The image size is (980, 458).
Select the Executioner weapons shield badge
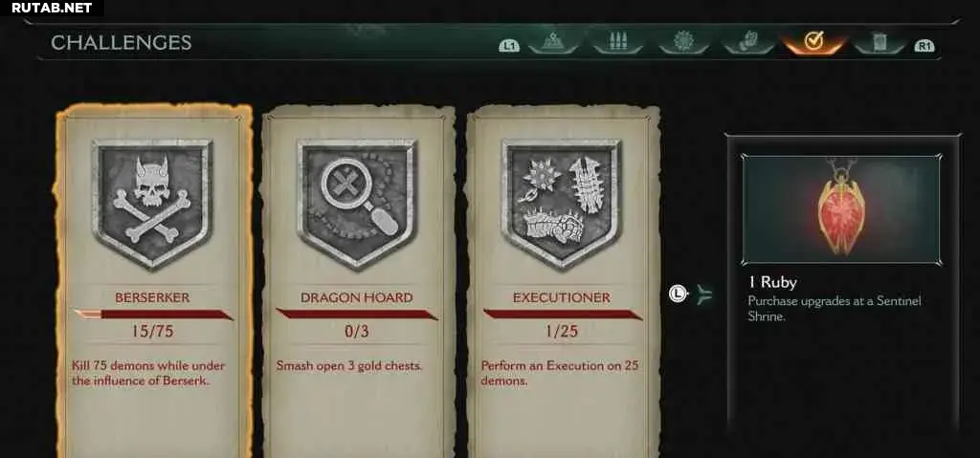(561, 203)
